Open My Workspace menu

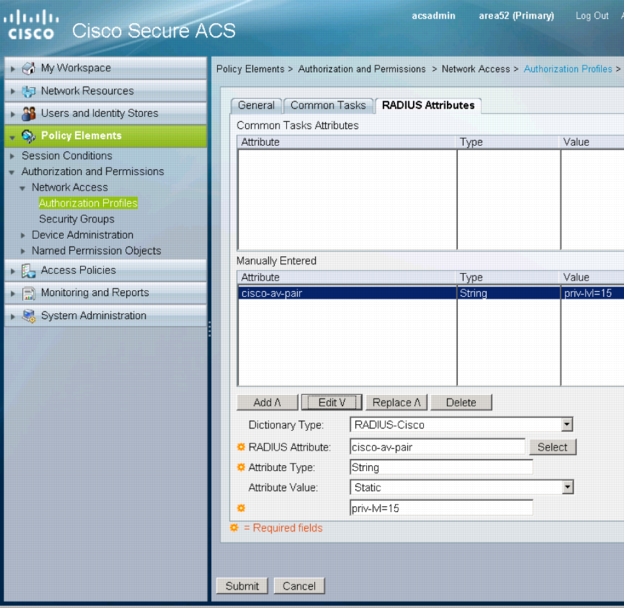tap(105, 68)
